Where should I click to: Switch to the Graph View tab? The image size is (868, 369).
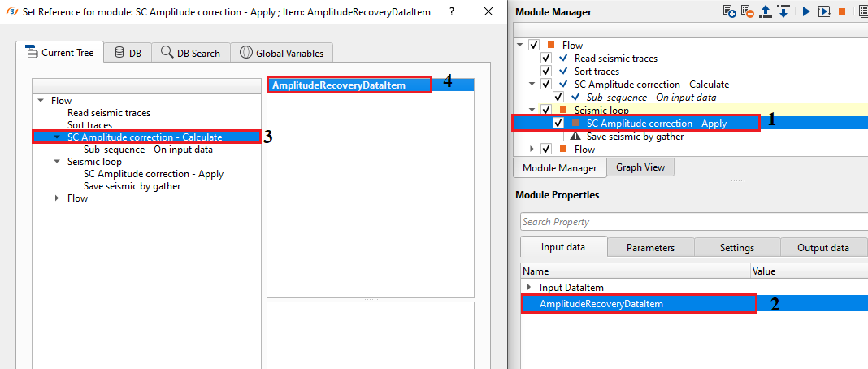click(x=640, y=167)
